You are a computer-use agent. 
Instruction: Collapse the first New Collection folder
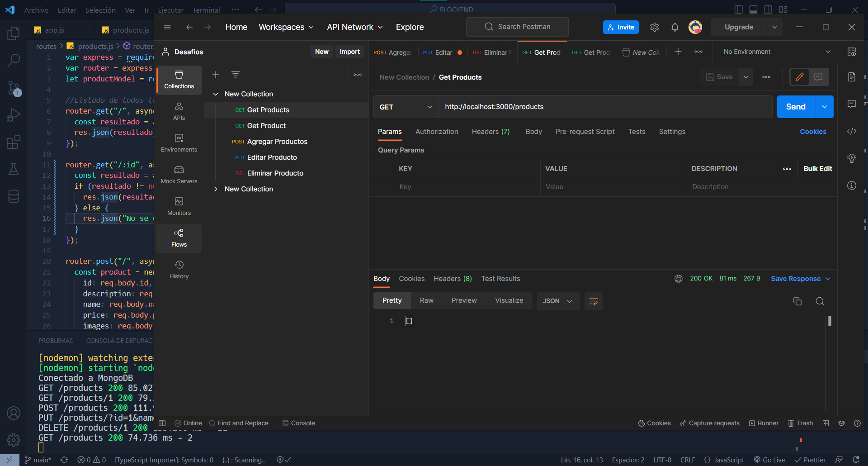[x=216, y=94]
